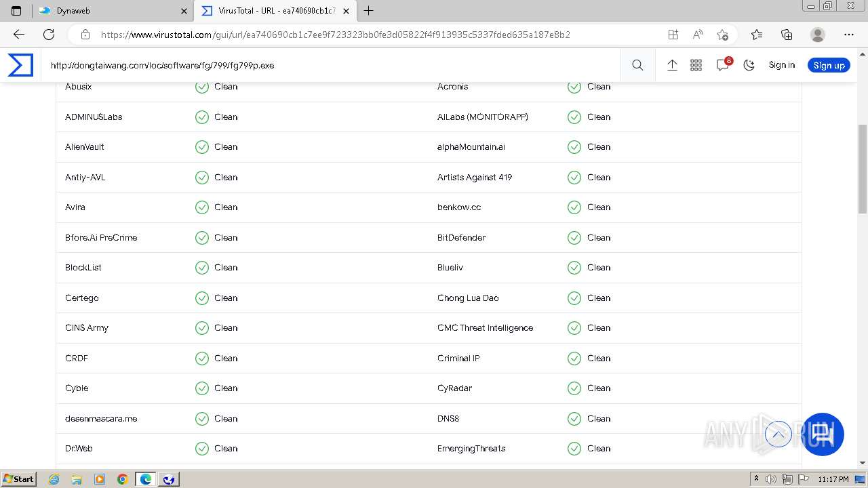The image size is (868, 488).
Task: Click Clean check icon for Abusix
Action: (202, 87)
